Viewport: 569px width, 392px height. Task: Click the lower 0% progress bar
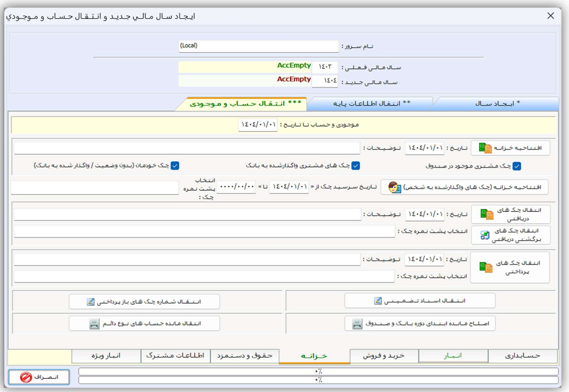click(318, 380)
